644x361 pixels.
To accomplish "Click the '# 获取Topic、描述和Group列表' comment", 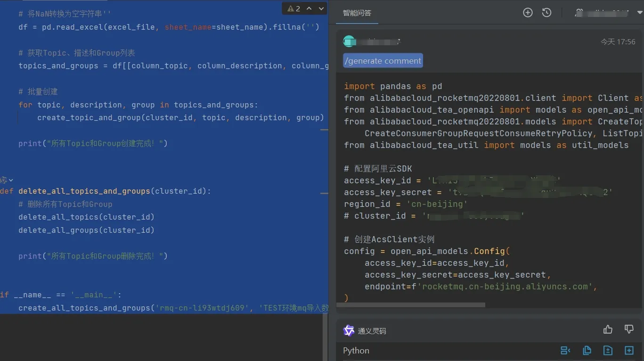I will pyautogui.click(x=77, y=53).
